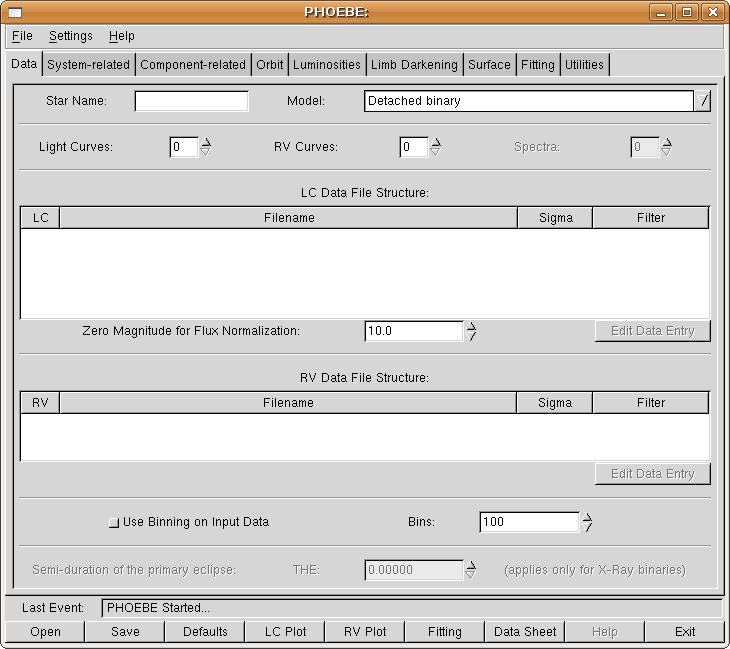Switch to the Luminosities tab
730x649 pixels.
click(x=327, y=65)
